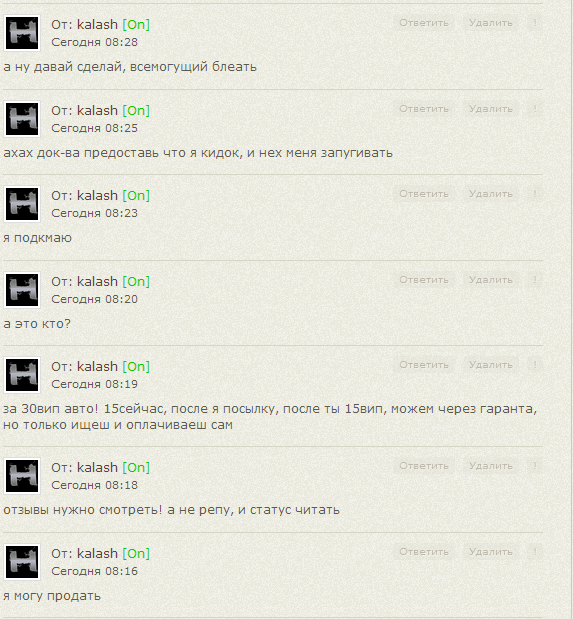The height and width of the screenshot is (619, 573).
Task: Click kalash avatar on the 08:28 message
Action: click(x=22, y=33)
